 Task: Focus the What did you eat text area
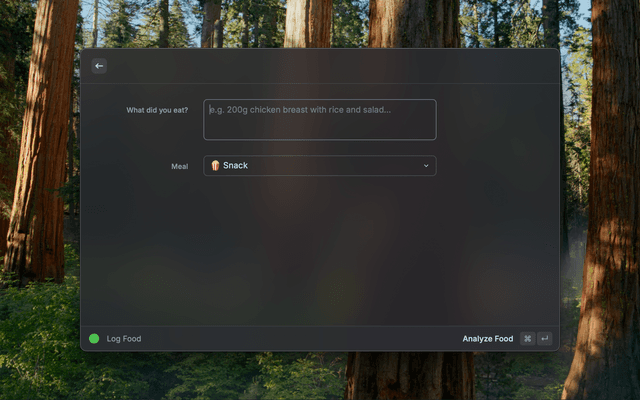coord(320,120)
